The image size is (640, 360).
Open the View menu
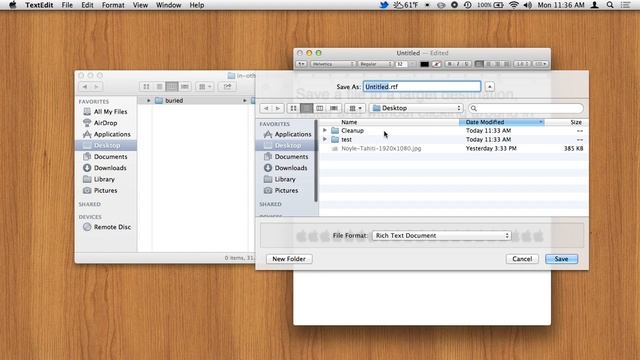[x=140, y=5]
